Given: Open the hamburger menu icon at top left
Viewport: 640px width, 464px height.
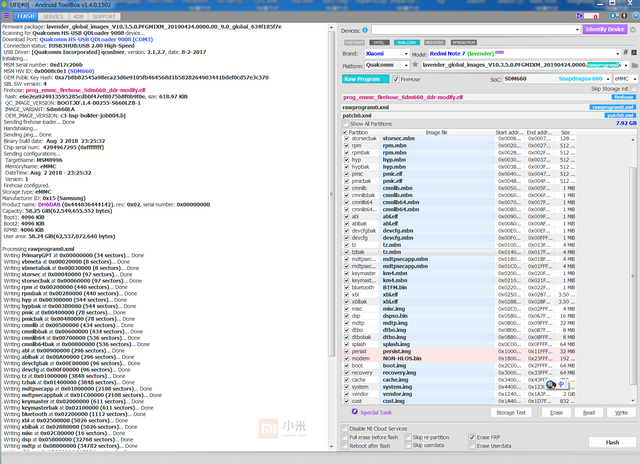Looking at the screenshot, I should coord(6,16).
